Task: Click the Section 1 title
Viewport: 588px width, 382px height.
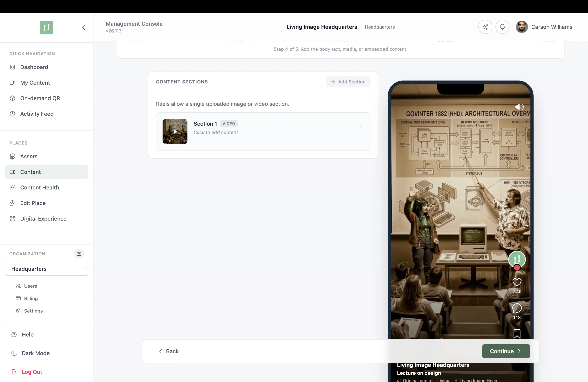Action: 205,124
